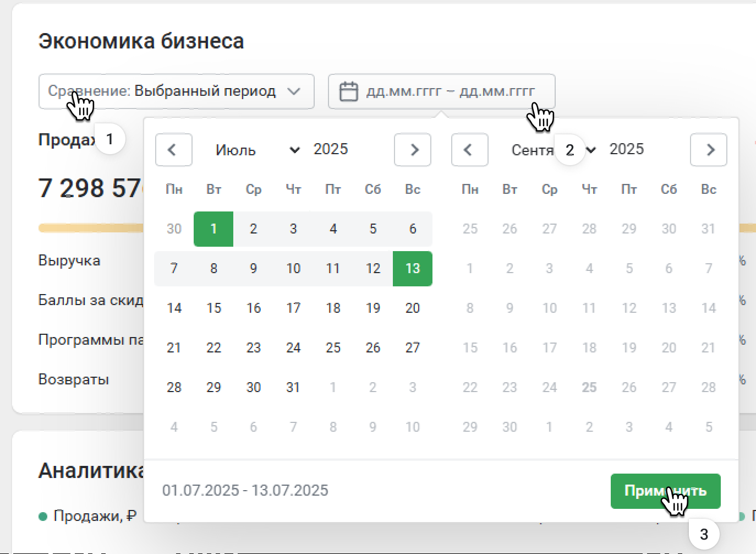The height and width of the screenshot is (554, 756).
Task: Select July 13 end date
Action: (x=413, y=268)
